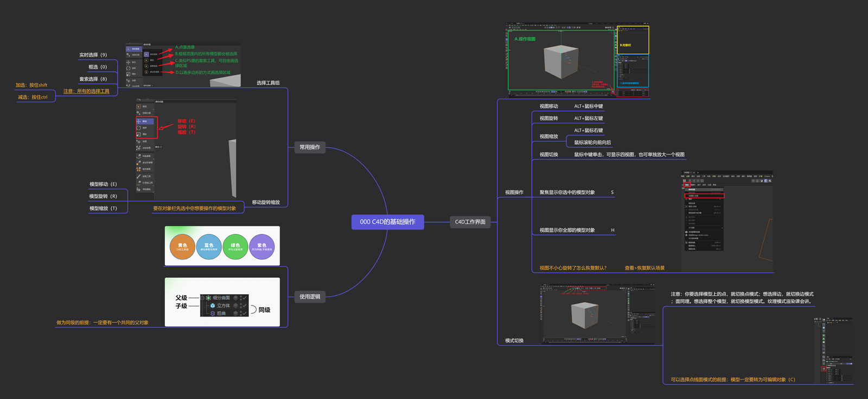Toggle the checkmark on the 扭曲 row

pos(245,313)
